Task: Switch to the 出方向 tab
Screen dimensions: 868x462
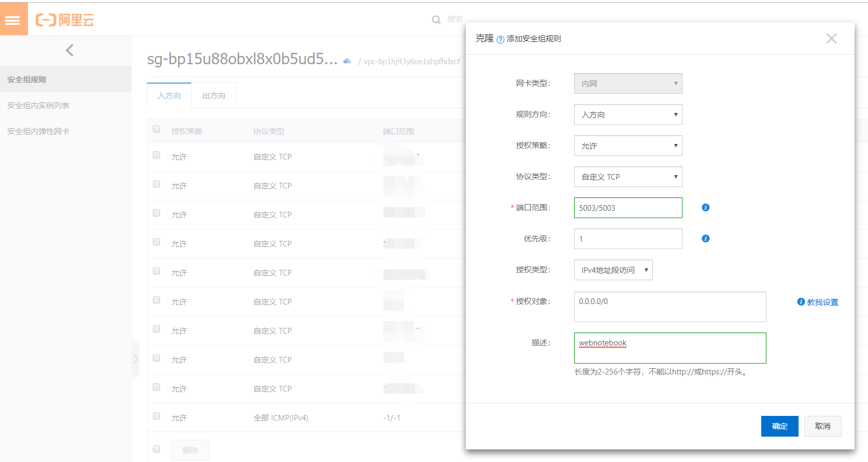Action: point(214,96)
